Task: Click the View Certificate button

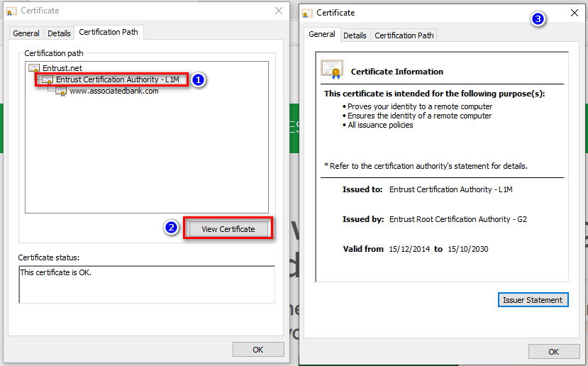Action: tap(228, 229)
